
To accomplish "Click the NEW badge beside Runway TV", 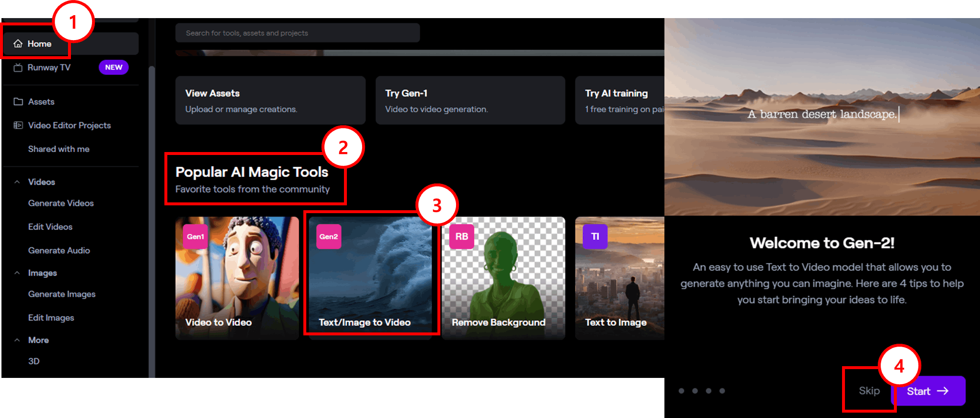I will 114,67.
